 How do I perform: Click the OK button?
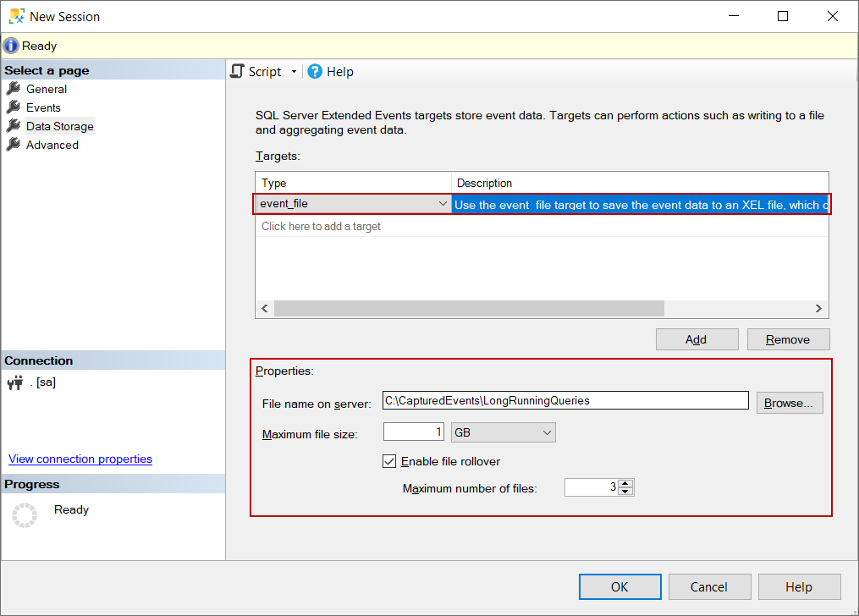point(620,587)
